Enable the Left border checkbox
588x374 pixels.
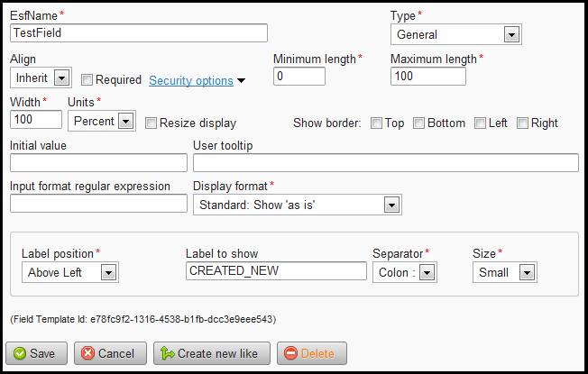(x=481, y=123)
